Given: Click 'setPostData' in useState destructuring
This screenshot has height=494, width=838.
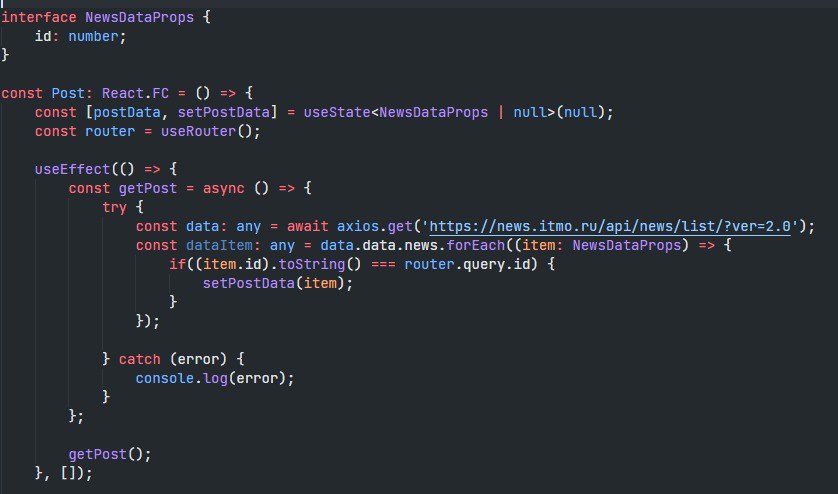Looking at the screenshot, I should (224, 112).
